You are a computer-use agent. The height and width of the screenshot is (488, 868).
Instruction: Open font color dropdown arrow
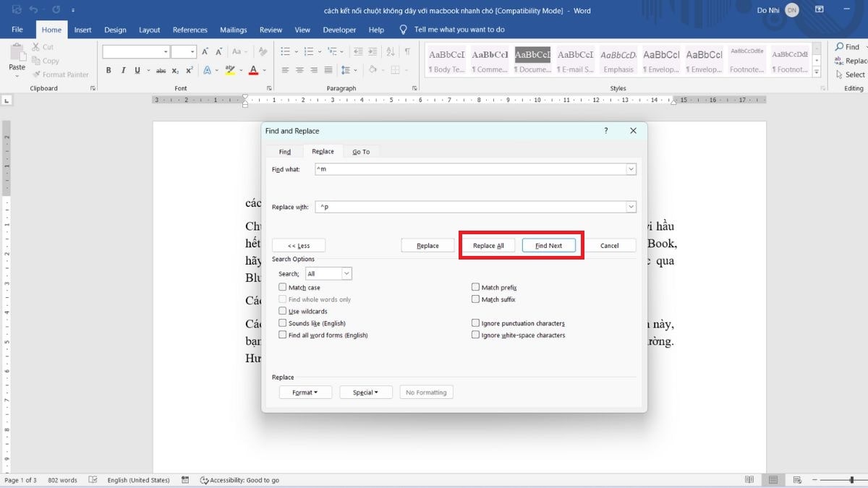(x=264, y=70)
